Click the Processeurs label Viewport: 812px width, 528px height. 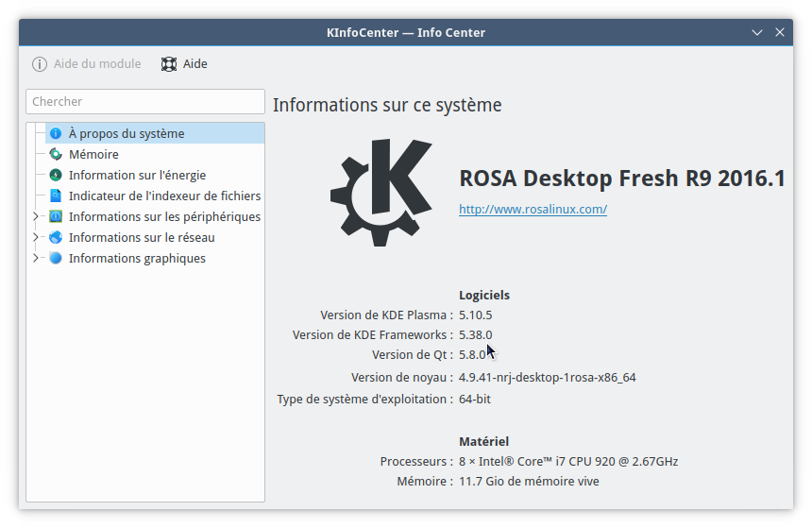pyautogui.click(x=416, y=461)
